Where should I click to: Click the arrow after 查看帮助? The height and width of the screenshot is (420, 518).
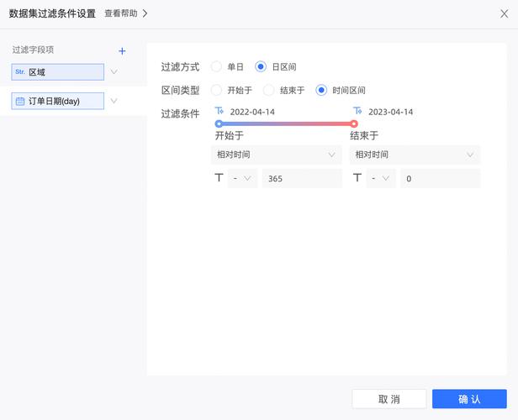[x=145, y=13]
